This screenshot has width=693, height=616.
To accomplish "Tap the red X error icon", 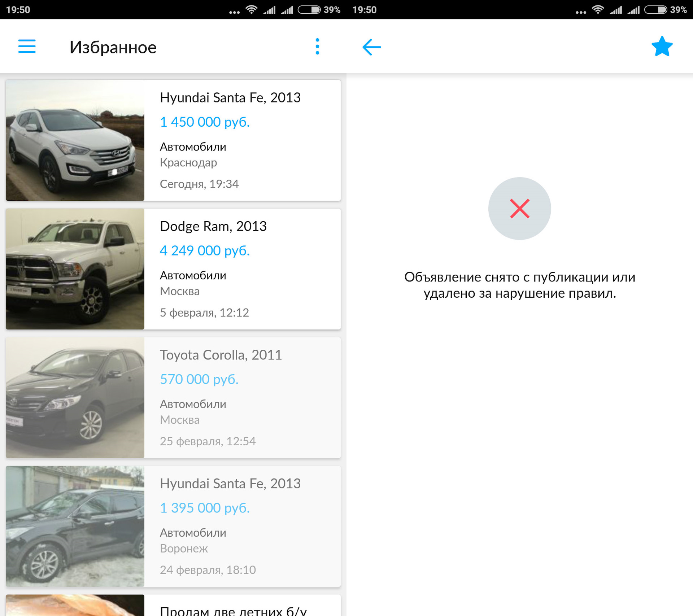I will pos(519,209).
